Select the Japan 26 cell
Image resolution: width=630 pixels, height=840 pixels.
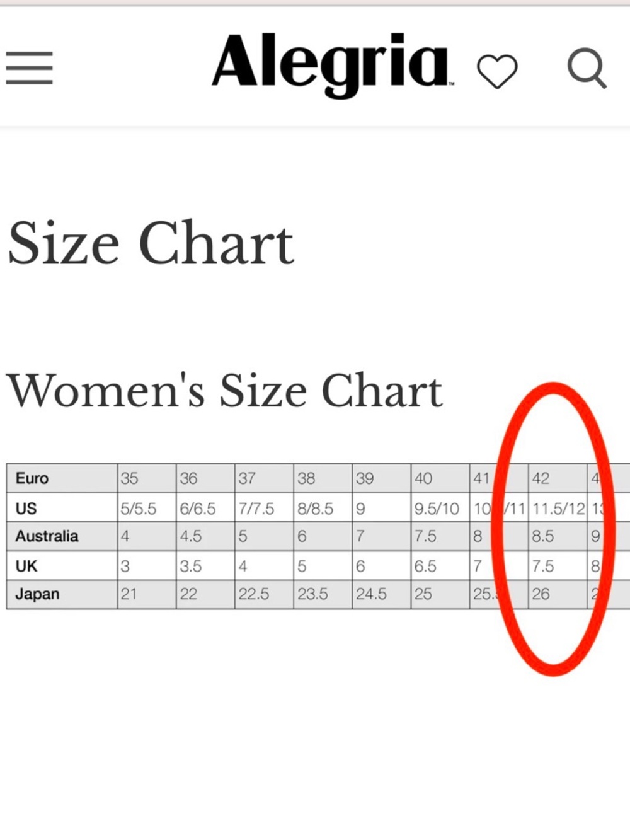coord(558,594)
